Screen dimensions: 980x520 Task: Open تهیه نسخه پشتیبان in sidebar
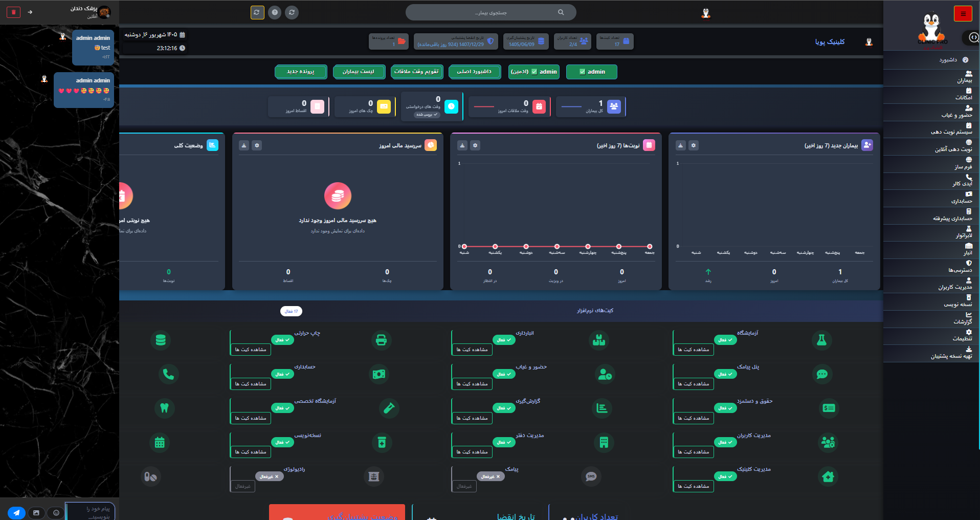(x=931, y=353)
